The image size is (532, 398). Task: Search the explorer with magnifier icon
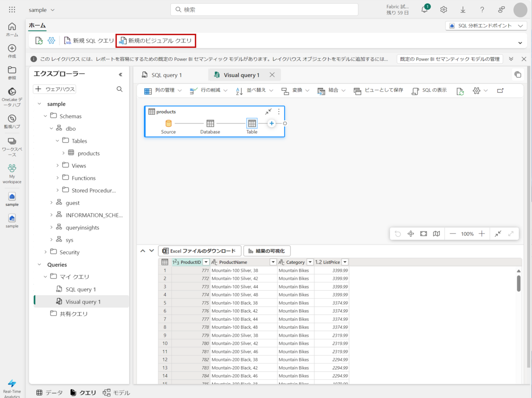[119, 89]
